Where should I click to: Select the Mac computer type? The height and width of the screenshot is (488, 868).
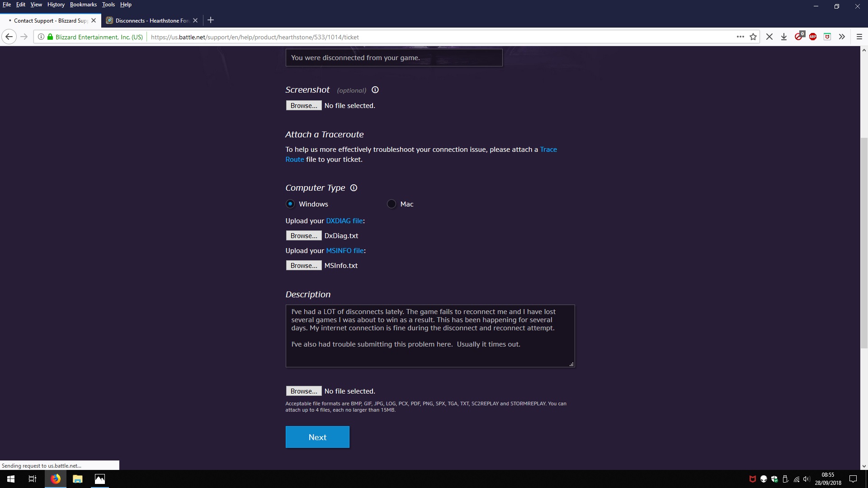(x=392, y=204)
